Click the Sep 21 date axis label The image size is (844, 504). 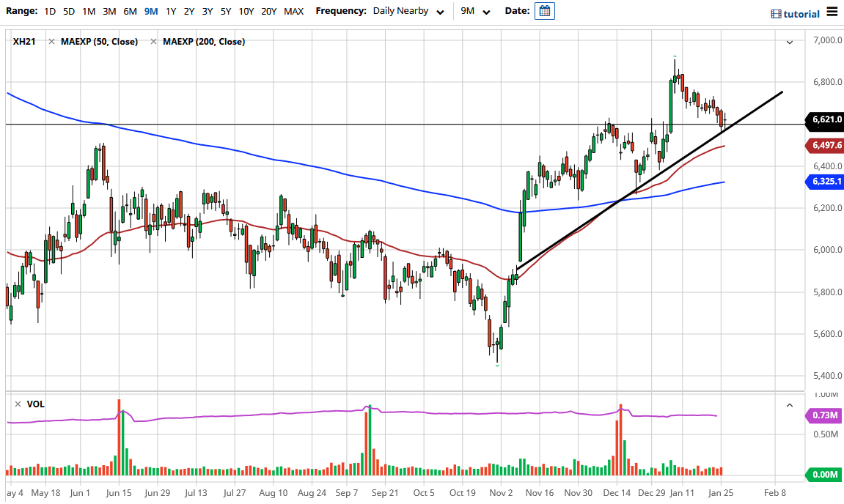[385, 493]
